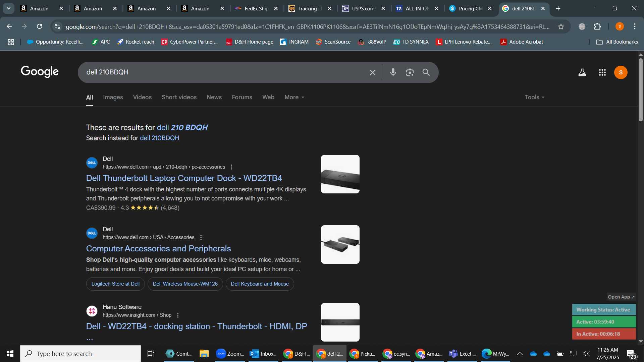Viewport: 644px width, 362px height.
Task: Click Dell Keyboard and Mouse chip
Action: pos(260,284)
